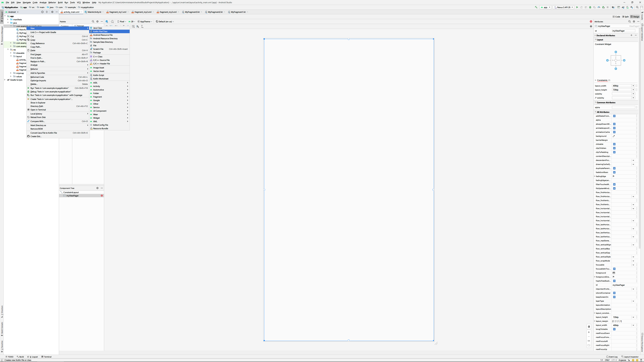Open the AppTheme theme dropdown
The image size is (644, 362).
point(145,21)
